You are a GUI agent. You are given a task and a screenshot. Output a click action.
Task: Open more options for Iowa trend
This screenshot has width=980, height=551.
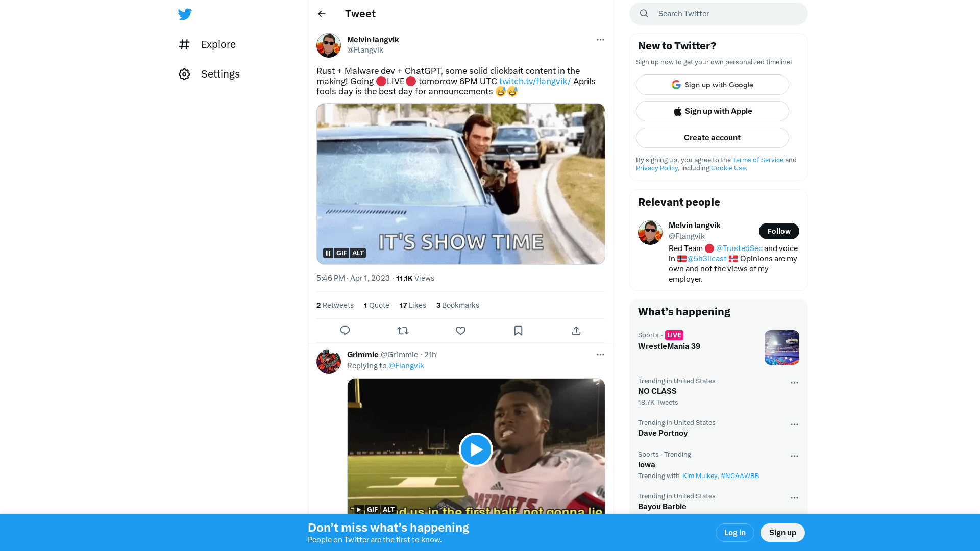794,456
